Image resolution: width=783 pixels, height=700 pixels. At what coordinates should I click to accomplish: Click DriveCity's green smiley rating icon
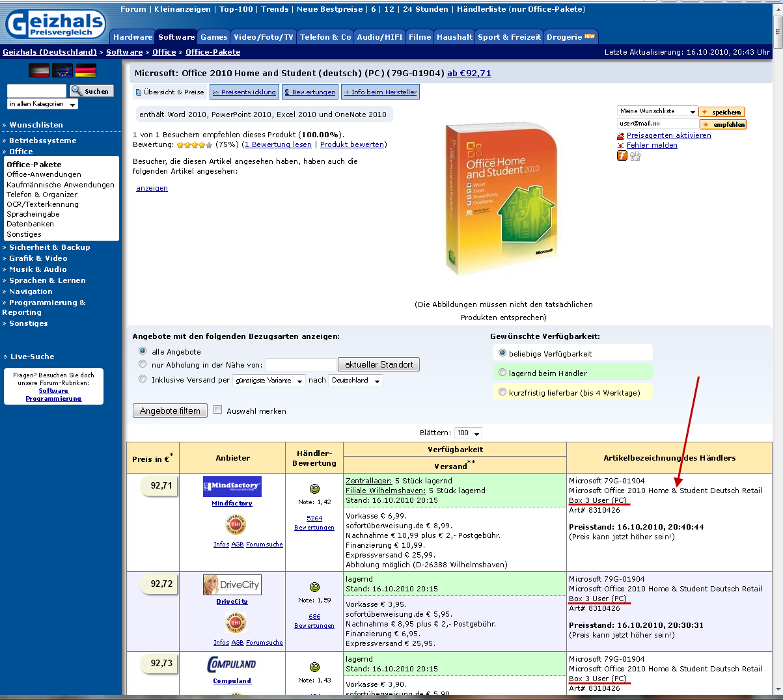(314, 587)
